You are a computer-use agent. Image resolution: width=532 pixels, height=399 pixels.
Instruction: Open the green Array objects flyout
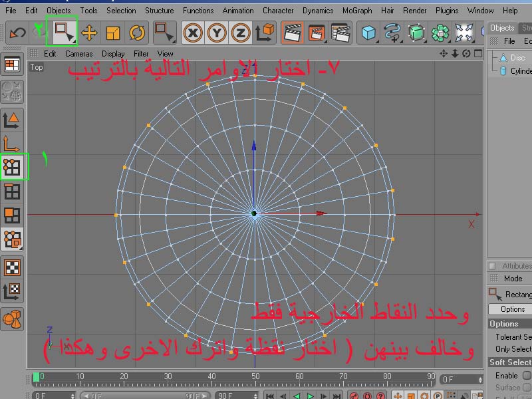[440, 33]
